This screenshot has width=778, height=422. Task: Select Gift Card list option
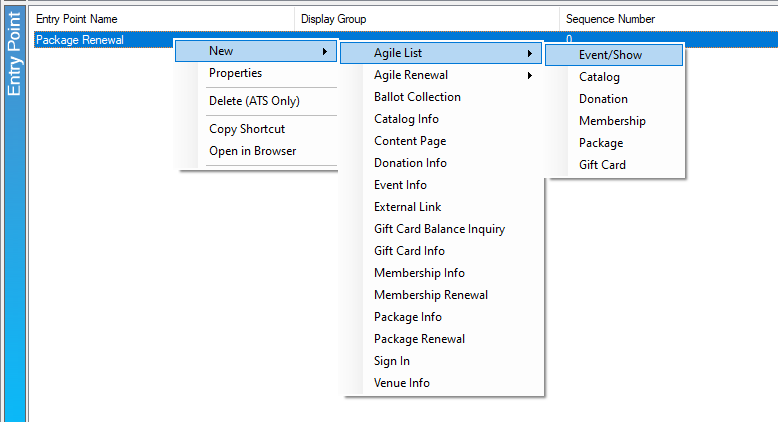pyautogui.click(x=614, y=165)
